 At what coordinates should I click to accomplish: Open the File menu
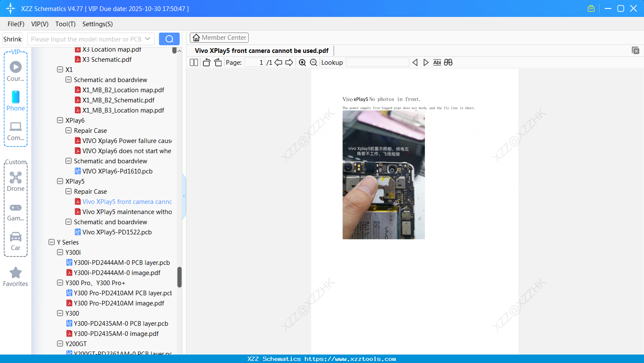(16, 24)
